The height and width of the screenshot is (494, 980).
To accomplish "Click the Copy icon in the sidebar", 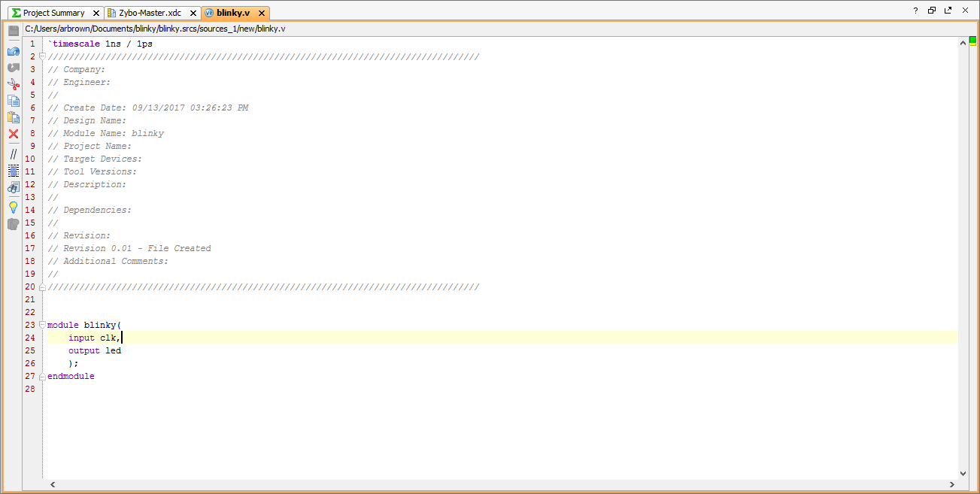I will coord(13,101).
